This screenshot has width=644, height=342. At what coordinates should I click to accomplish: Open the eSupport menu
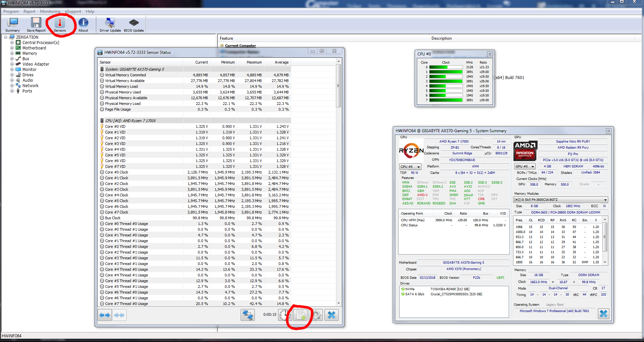[73, 11]
